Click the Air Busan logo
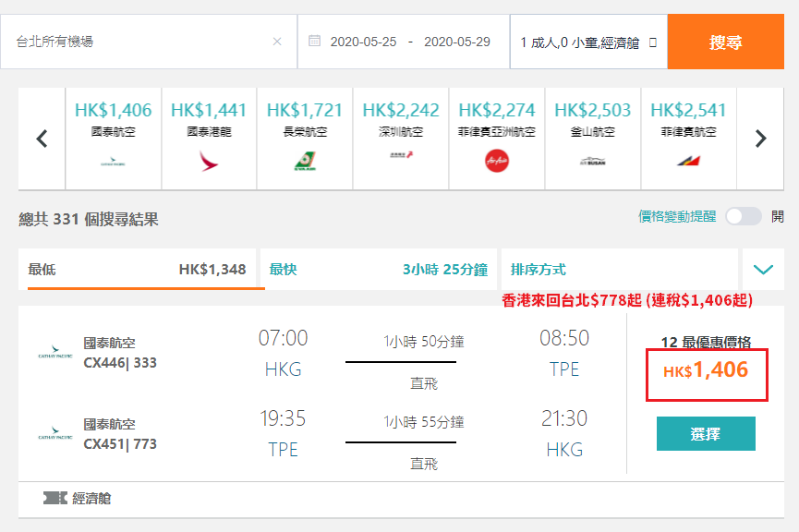The width and height of the screenshot is (799, 532). coord(593,162)
